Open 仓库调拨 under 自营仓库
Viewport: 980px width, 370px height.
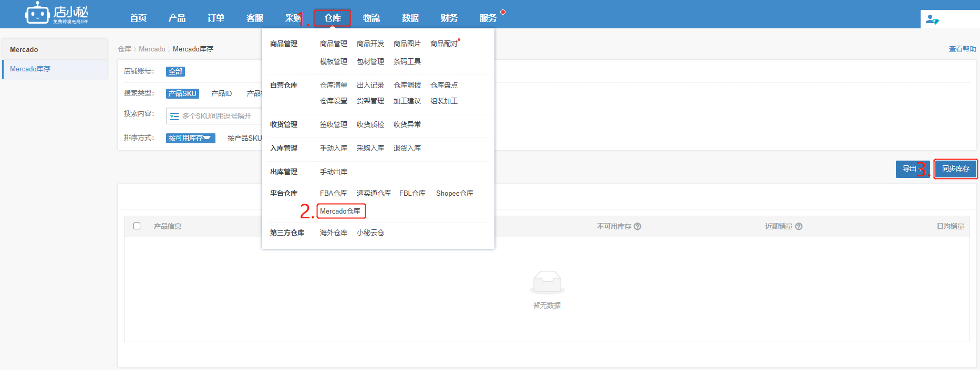pos(407,85)
